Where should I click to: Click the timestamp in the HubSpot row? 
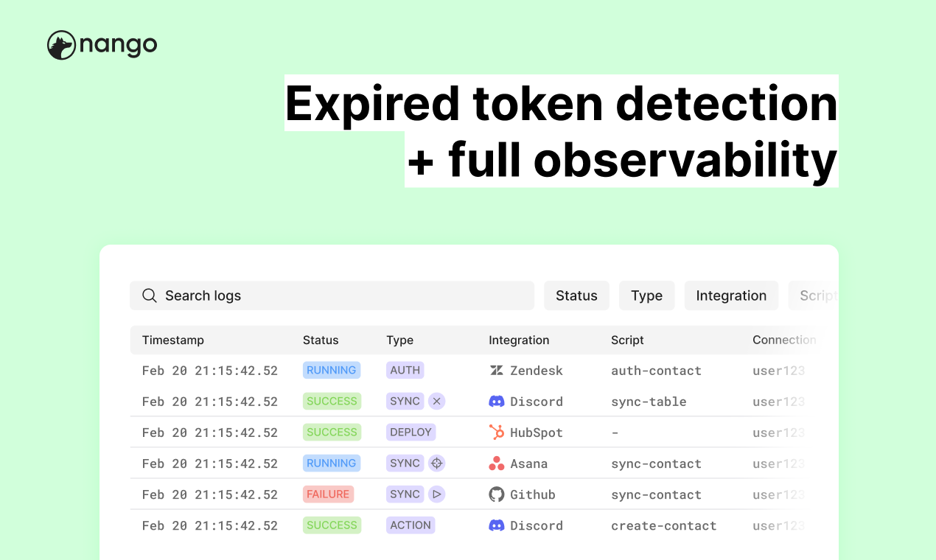(x=210, y=433)
